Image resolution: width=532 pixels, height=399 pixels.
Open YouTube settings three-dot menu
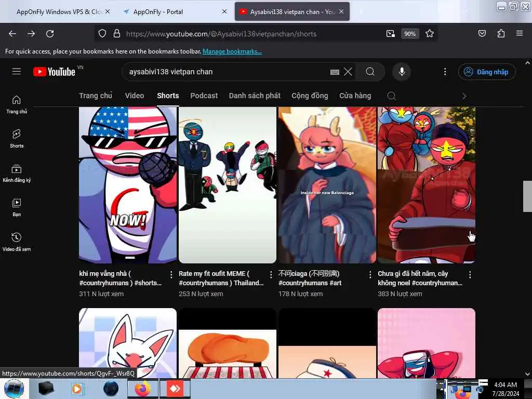coord(445,72)
